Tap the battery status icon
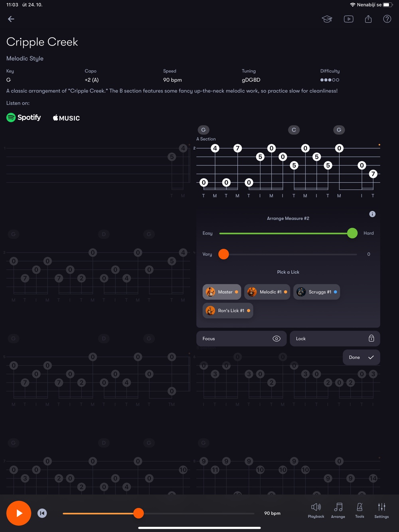Image resolution: width=399 pixels, height=532 pixels. pos(388,5)
